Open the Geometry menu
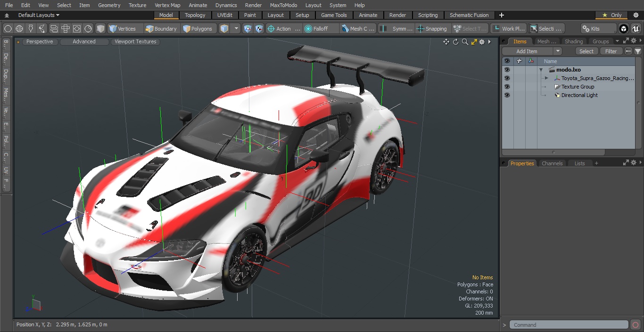 109,5
